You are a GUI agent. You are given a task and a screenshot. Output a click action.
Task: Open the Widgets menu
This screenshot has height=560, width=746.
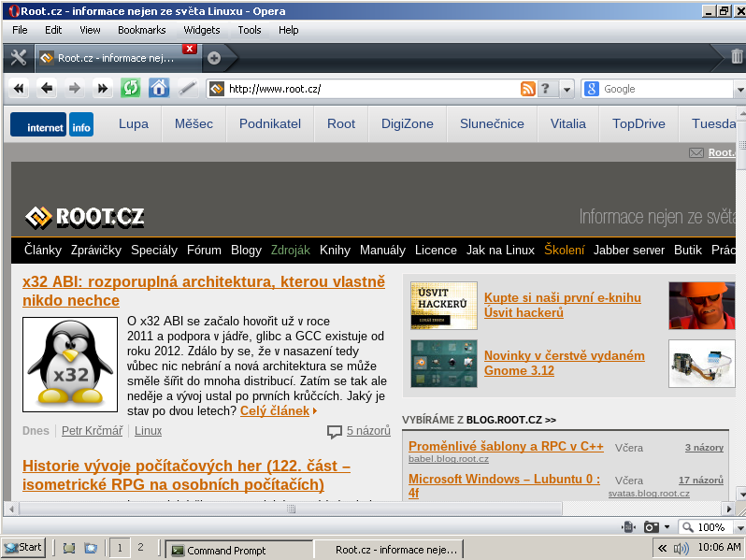(202, 30)
